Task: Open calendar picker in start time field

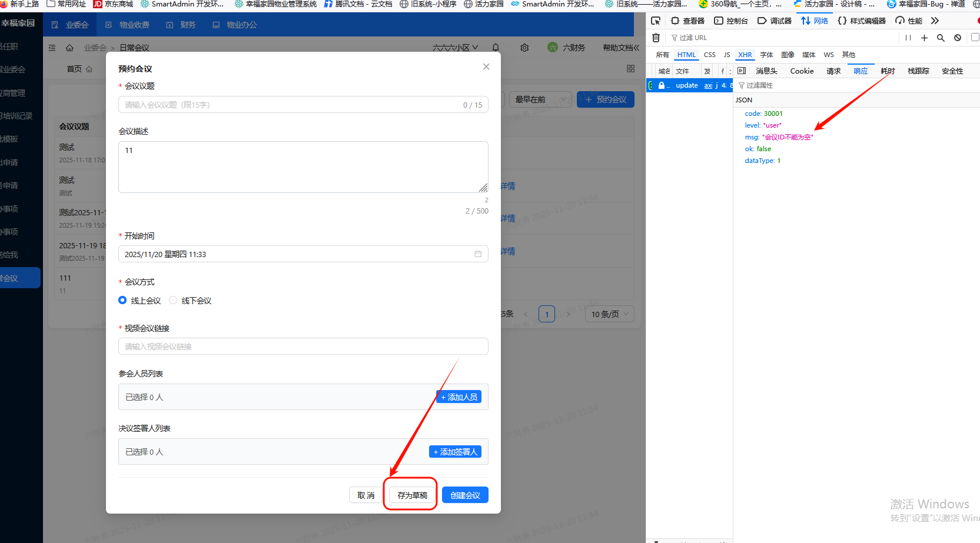Action: point(478,254)
